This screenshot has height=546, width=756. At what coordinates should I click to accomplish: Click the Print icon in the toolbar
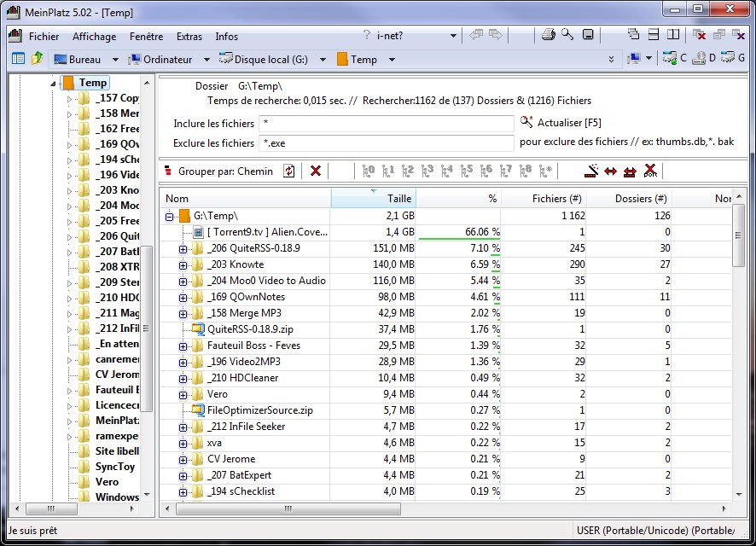[548, 35]
